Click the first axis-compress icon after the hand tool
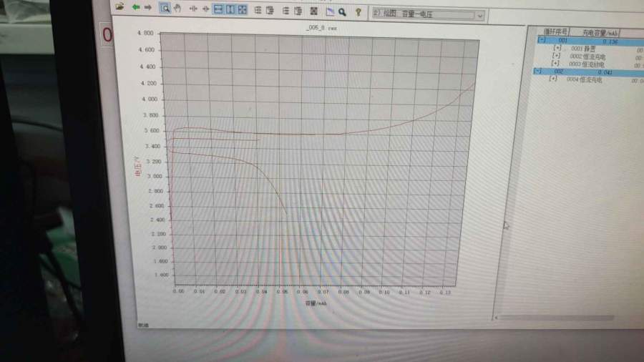The height and width of the screenshot is (362, 644). coord(193,9)
